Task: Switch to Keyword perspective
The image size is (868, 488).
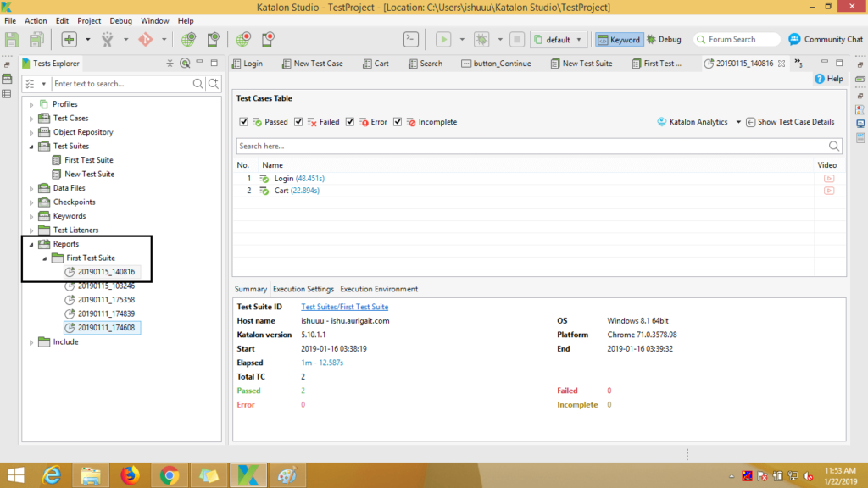Action: pyautogui.click(x=619, y=39)
